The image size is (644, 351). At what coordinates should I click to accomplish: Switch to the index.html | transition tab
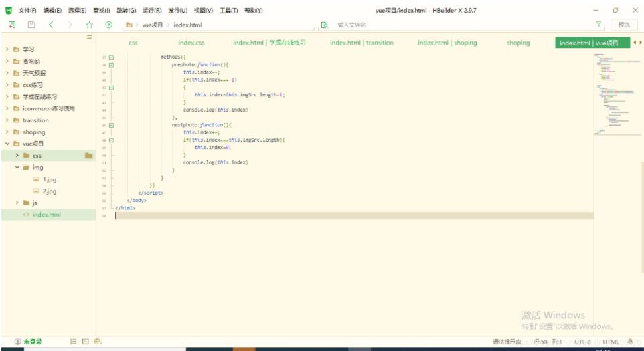[x=361, y=43]
